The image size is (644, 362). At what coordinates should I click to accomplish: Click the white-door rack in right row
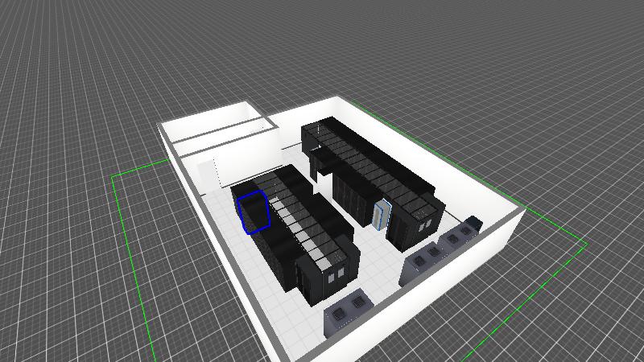pyautogui.click(x=382, y=214)
